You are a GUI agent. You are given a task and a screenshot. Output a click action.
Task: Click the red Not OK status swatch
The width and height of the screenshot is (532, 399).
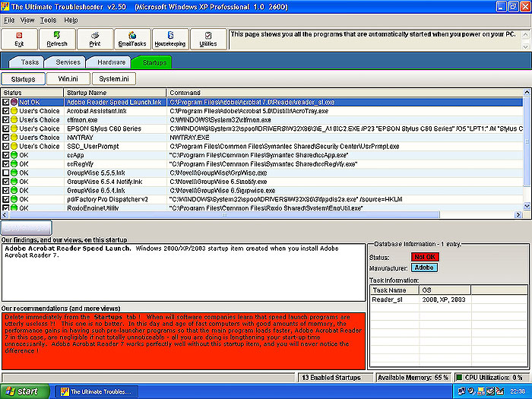(425, 257)
